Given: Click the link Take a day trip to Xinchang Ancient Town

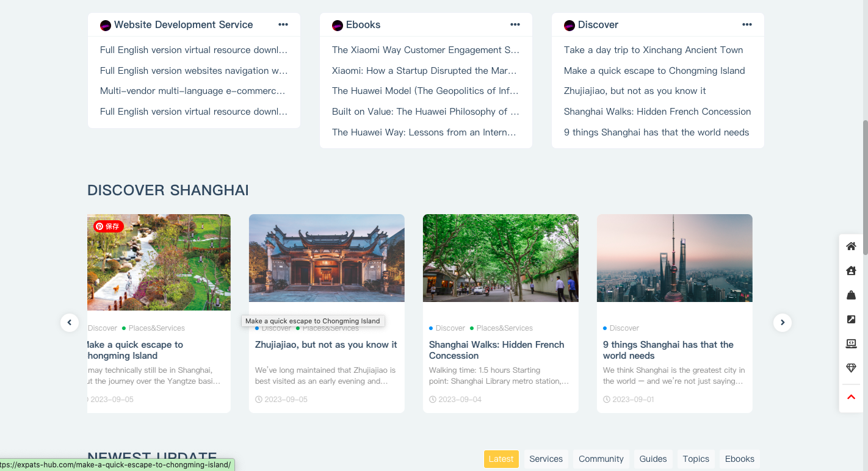Looking at the screenshot, I should pos(653,49).
